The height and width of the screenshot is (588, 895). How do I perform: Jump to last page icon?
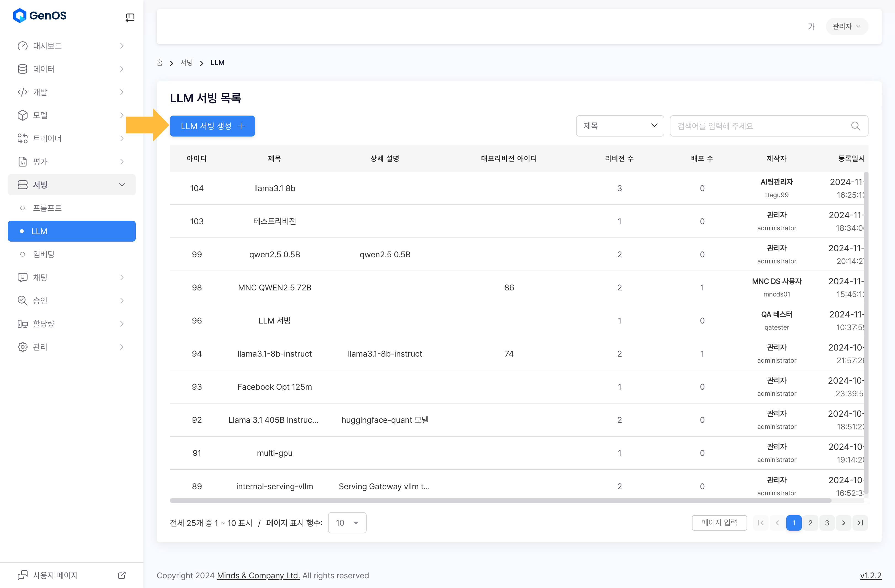[860, 523]
